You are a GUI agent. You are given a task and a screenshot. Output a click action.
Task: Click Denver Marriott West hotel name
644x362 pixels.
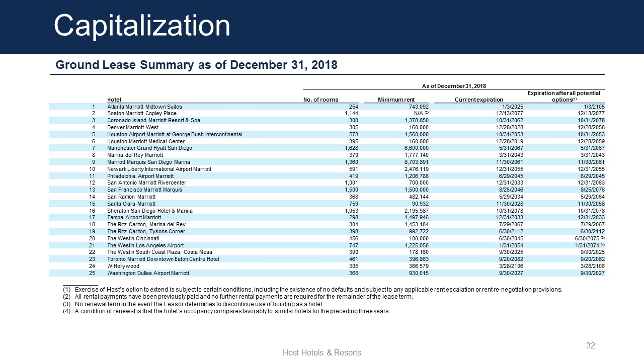point(133,127)
